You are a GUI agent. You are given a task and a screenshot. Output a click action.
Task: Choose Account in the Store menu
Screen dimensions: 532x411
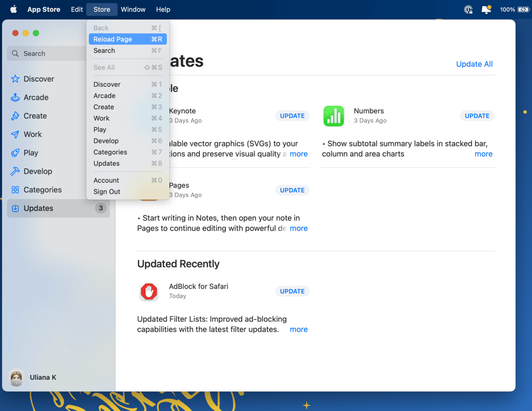[x=128, y=180]
